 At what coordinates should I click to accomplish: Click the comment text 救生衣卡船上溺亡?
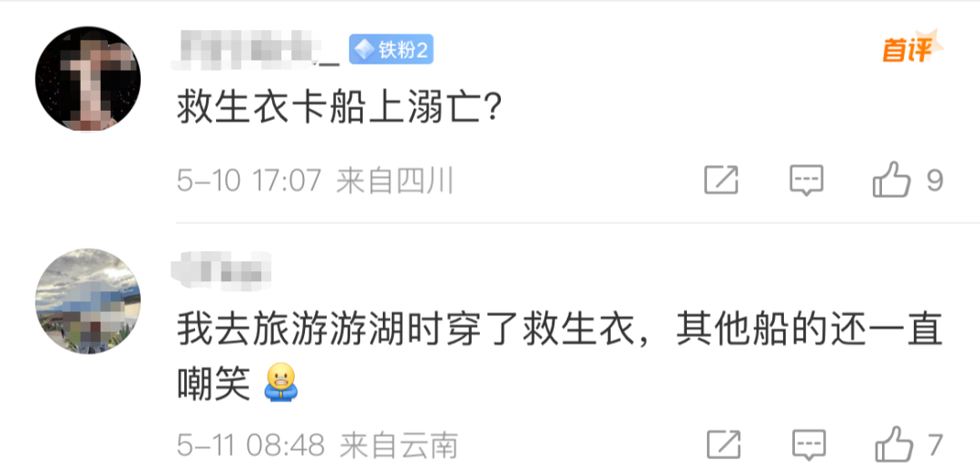(x=338, y=110)
